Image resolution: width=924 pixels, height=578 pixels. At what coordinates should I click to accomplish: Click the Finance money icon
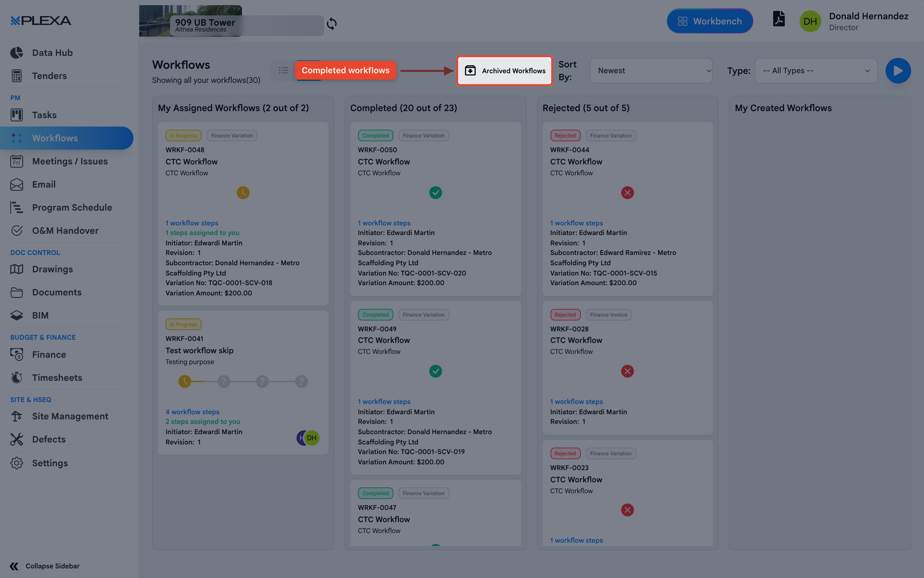(16, 355)
